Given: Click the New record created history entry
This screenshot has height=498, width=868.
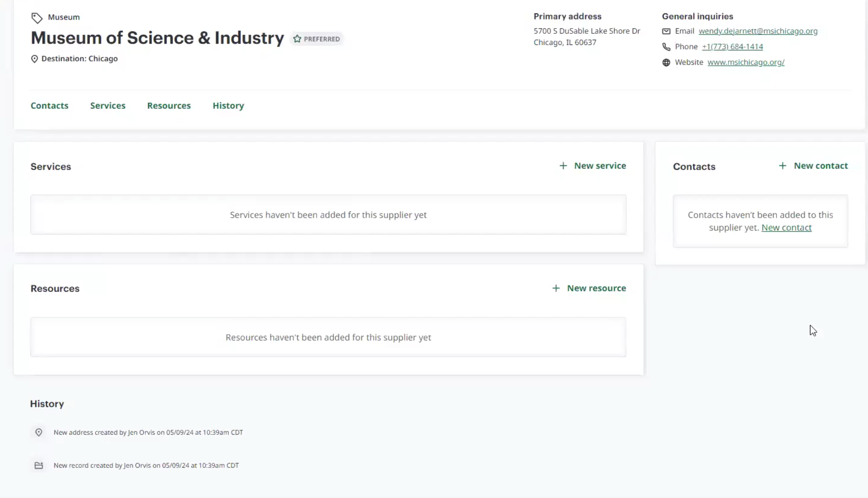Looking at the screenshot, I should coord(146,465).
